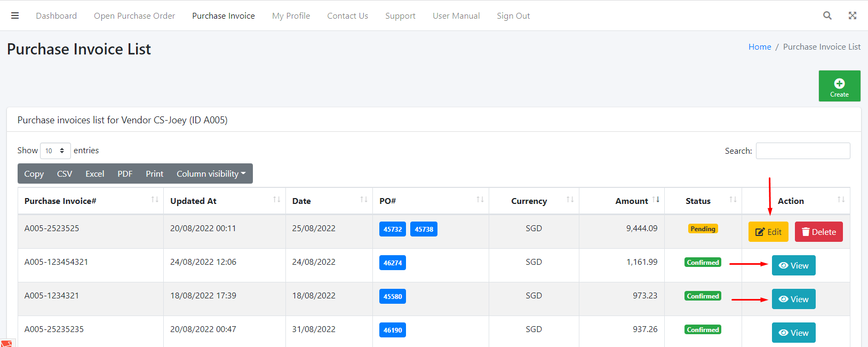Sort table by Purchase Invoice# column
The width and height of the screenshot is (868, 347).
tap(155, 200)
